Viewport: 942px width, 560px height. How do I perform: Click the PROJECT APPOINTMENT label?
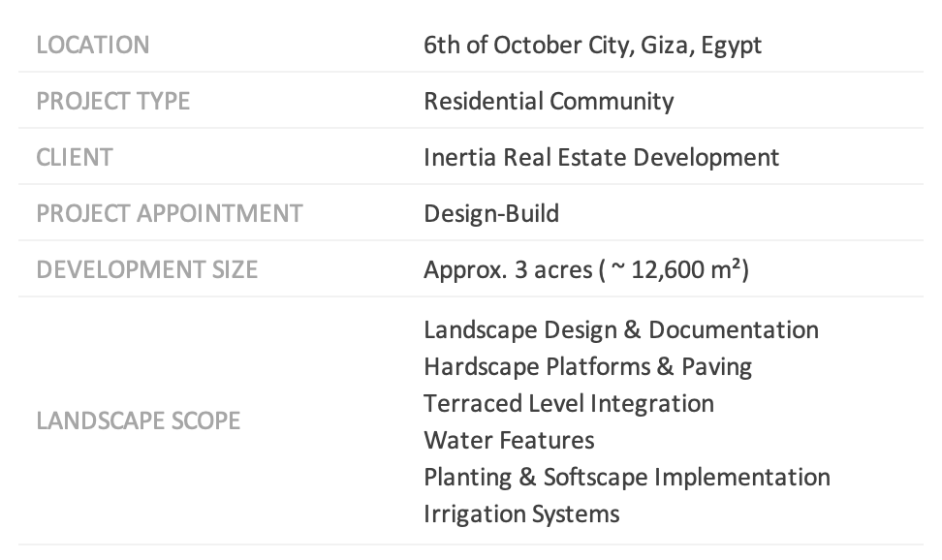(170, 213)
